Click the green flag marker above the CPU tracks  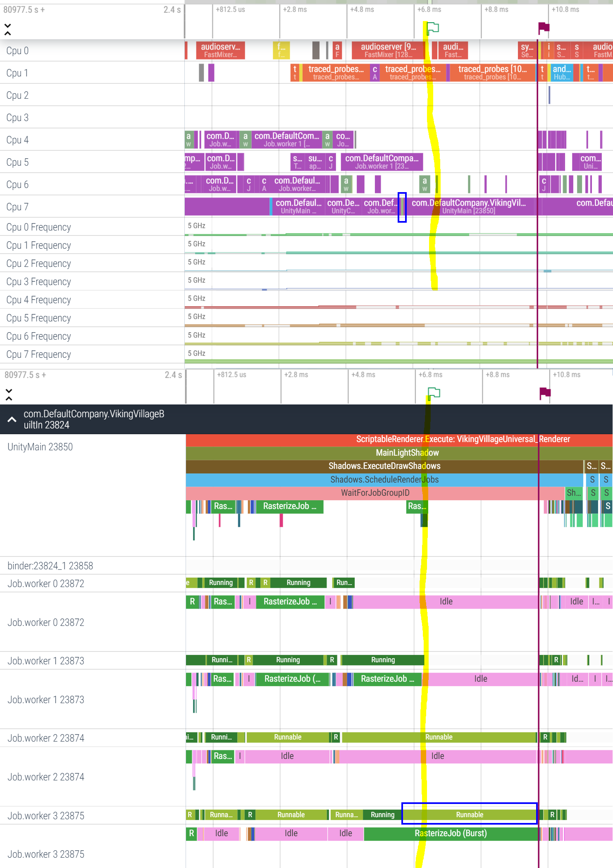tap(432, 28)
